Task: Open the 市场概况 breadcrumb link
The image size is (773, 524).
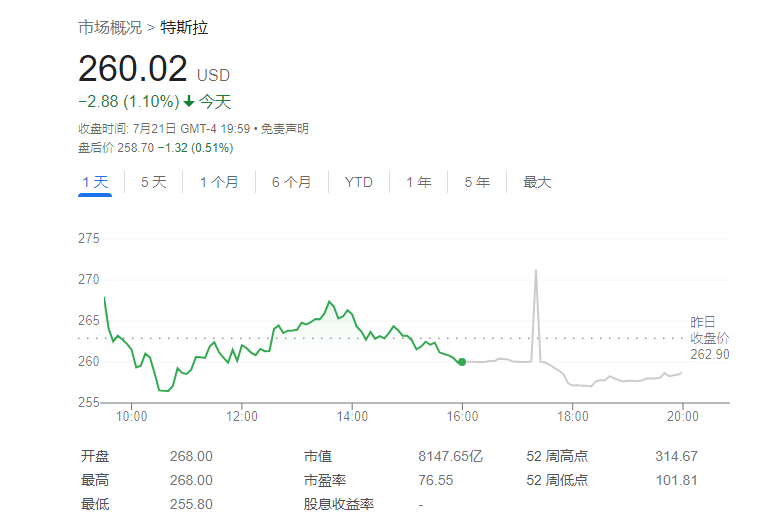Action: click(x=110, y=28)
